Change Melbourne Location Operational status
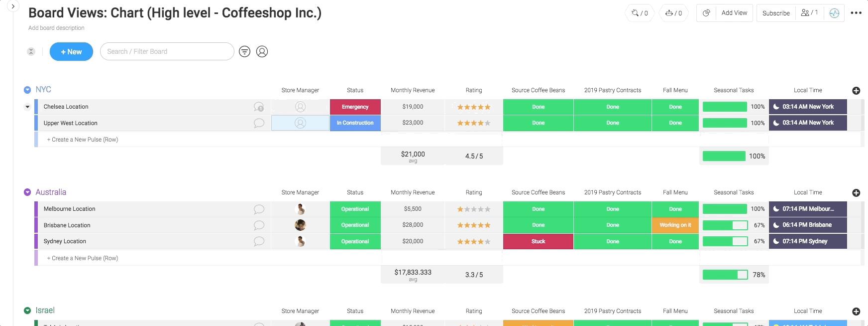The height and width of the screenshot is (326, 868). click(355, 209)
